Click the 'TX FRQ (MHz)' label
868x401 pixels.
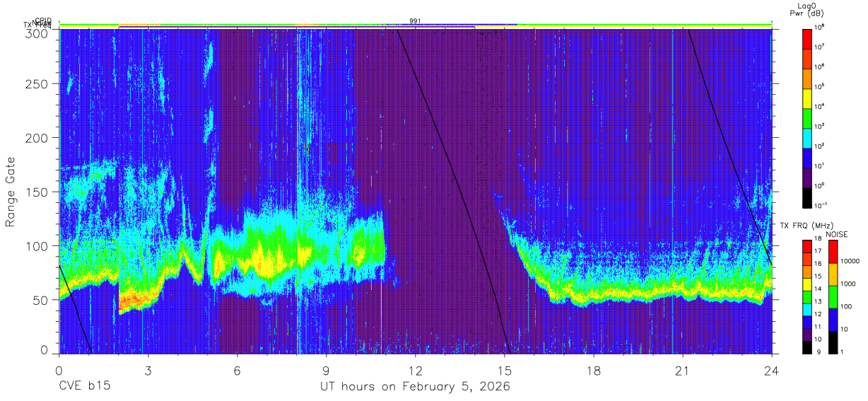tap(807, 226)
